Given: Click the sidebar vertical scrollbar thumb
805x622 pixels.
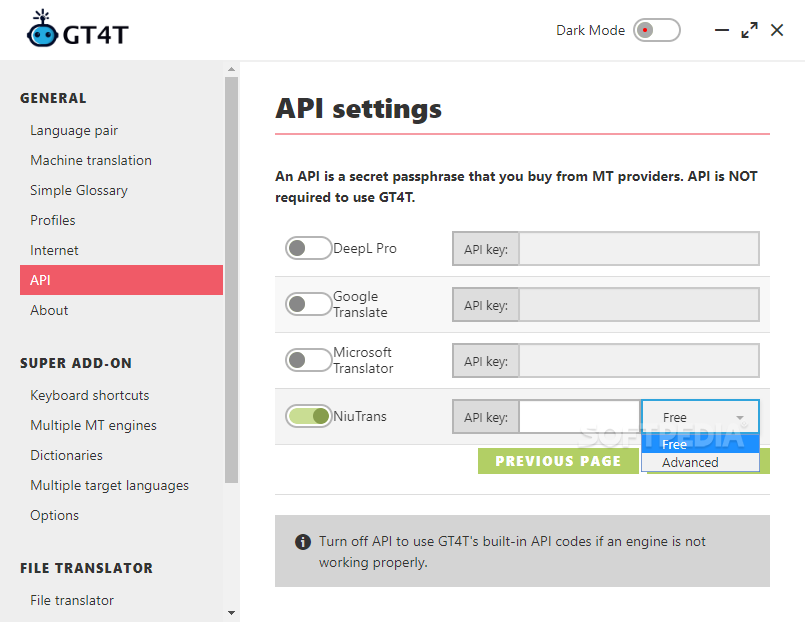Looking at the screenshot, I should pos(232,280).
